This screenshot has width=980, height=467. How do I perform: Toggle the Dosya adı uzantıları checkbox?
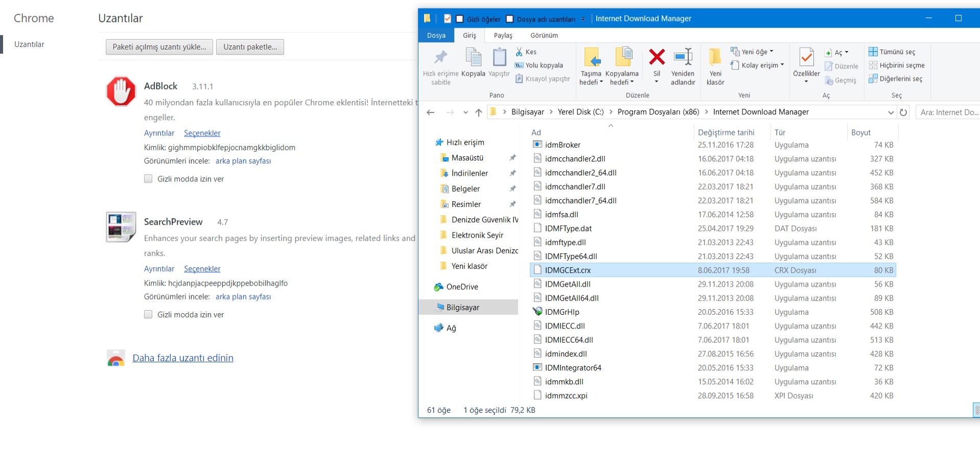(509, 19)
